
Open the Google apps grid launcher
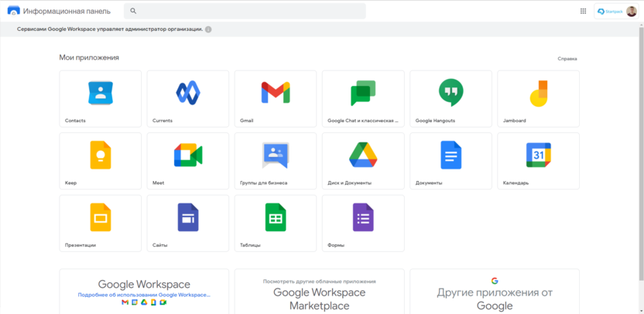pos(583,11)
